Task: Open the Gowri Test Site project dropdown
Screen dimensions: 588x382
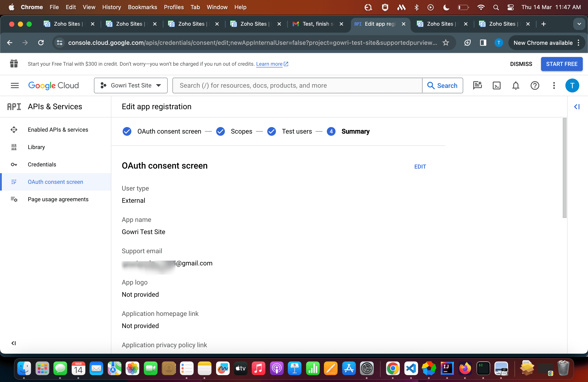Action: pos(131,85)
